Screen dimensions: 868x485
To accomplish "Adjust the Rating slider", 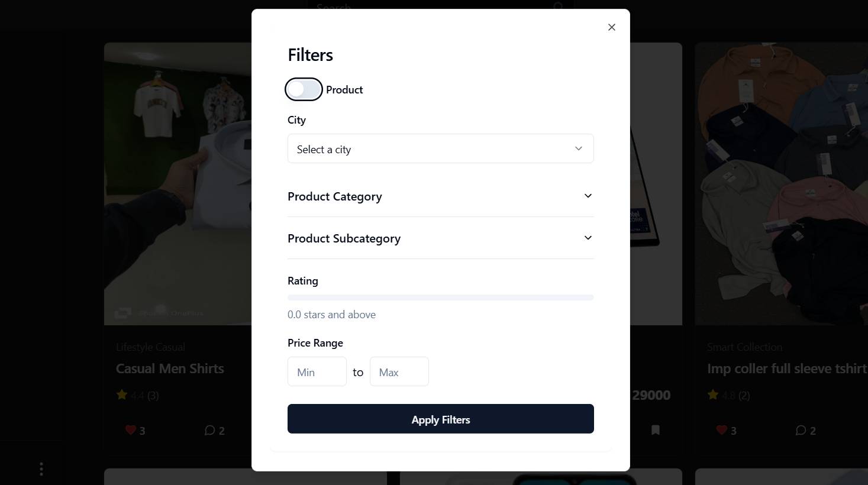I will (440, 297).
